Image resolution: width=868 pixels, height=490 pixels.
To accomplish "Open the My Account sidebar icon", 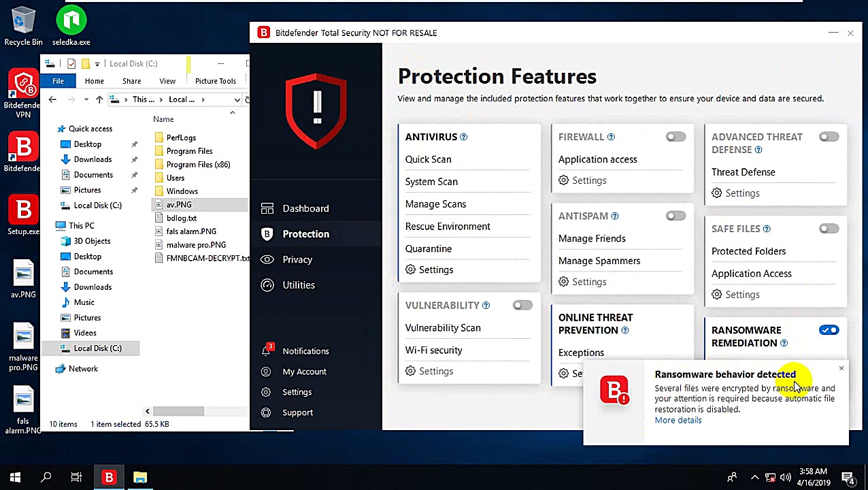I will tap(267, 372).
